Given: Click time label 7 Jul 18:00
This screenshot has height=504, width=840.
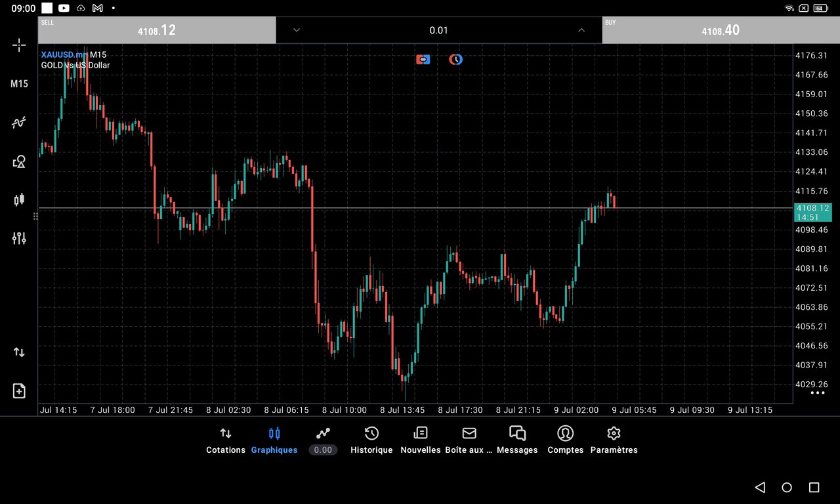Looking at the screenshot, I should click(113, 409).
